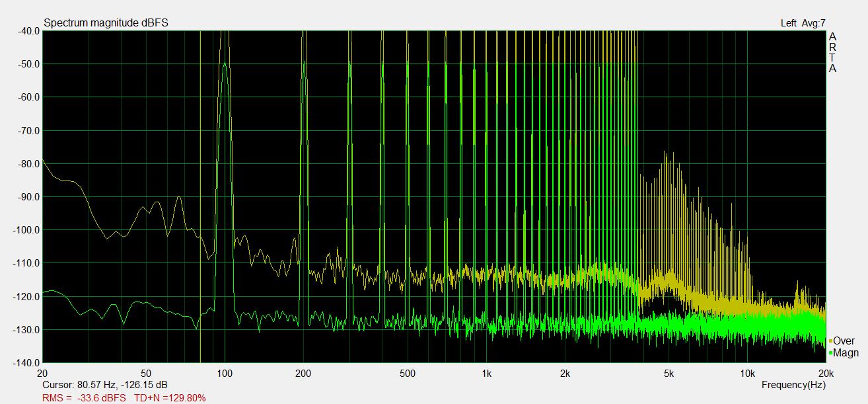Select the yellow 'Over' legend swatch
Image resolution: width=868 pixels, height=404 pixels.
[830, 341]
